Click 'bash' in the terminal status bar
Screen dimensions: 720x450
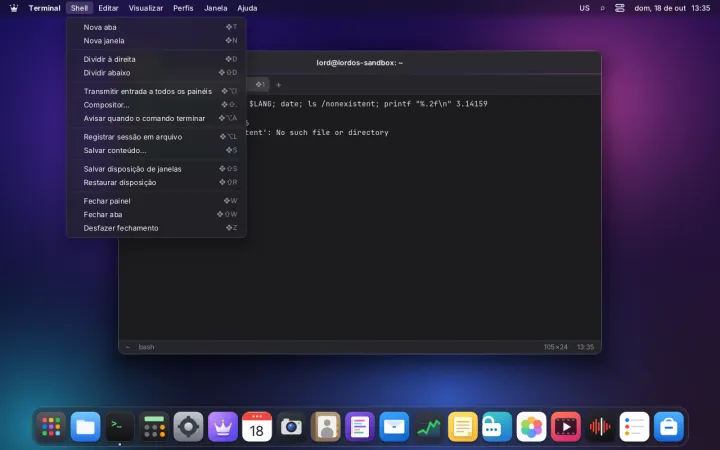[146, 347]
